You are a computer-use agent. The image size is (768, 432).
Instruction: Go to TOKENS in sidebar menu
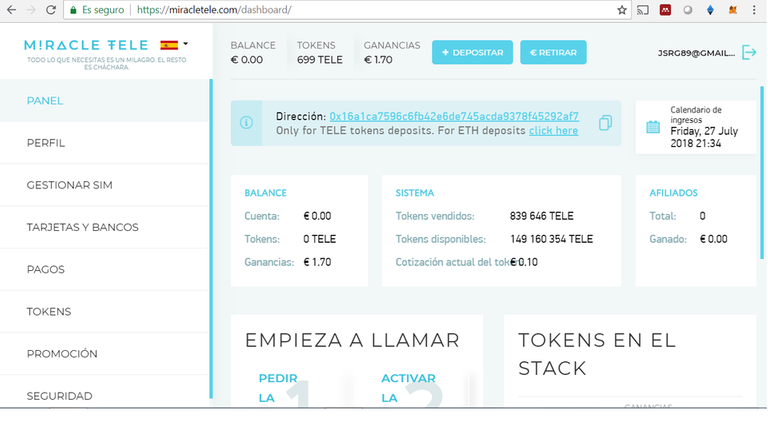coord(104,312)
